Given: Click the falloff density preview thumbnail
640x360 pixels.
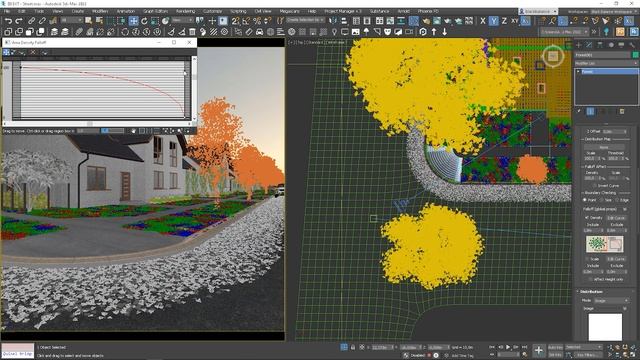Looking at the screenshot, I should (x=605, y=244).
